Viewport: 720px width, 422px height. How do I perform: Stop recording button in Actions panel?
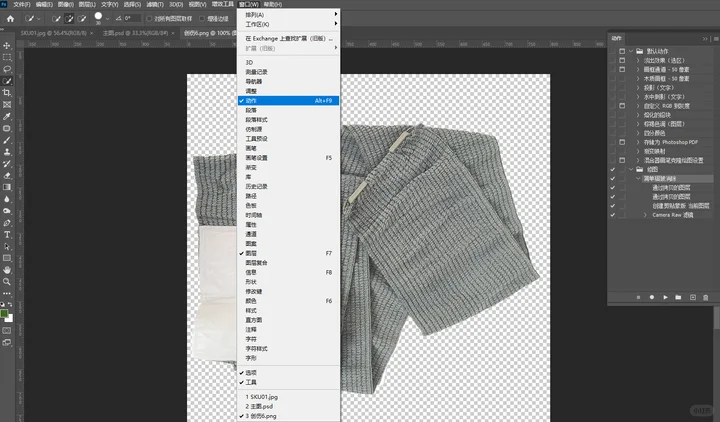638,298
